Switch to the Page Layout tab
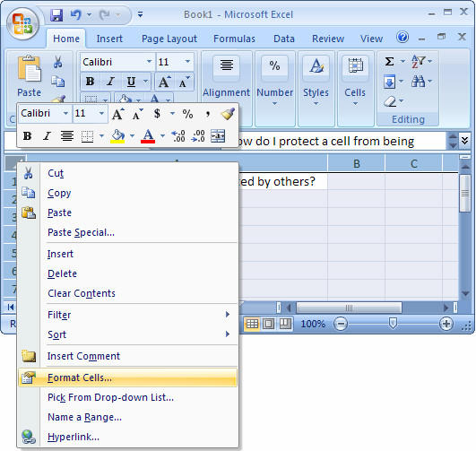Screen dimensions: 476x451 [169, 39]
